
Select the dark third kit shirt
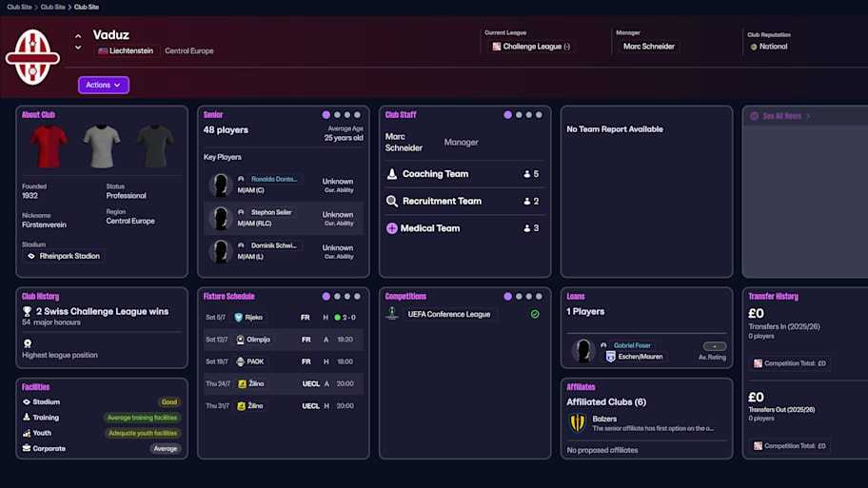pyautogui.click(x=155, y=146)
